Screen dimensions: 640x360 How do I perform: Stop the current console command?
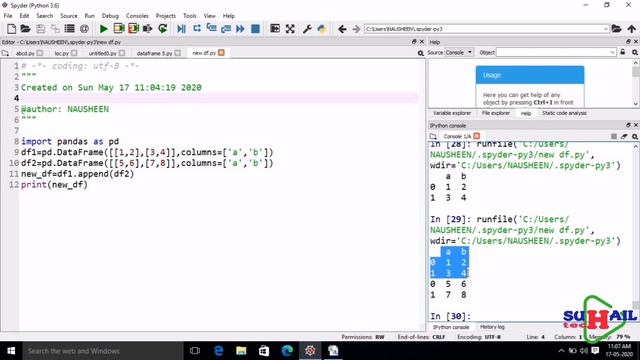(x=613, y=136)
